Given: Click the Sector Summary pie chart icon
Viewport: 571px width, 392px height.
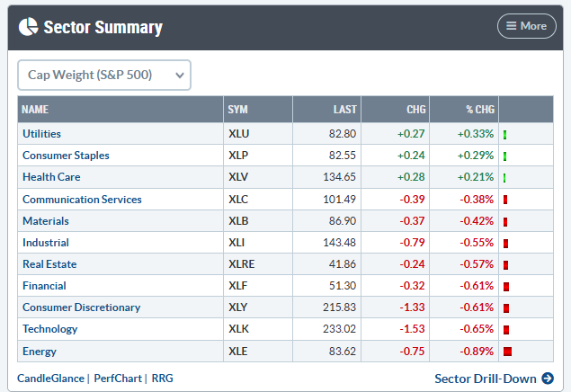Looking at the screenshot, I should coord(28,27).
